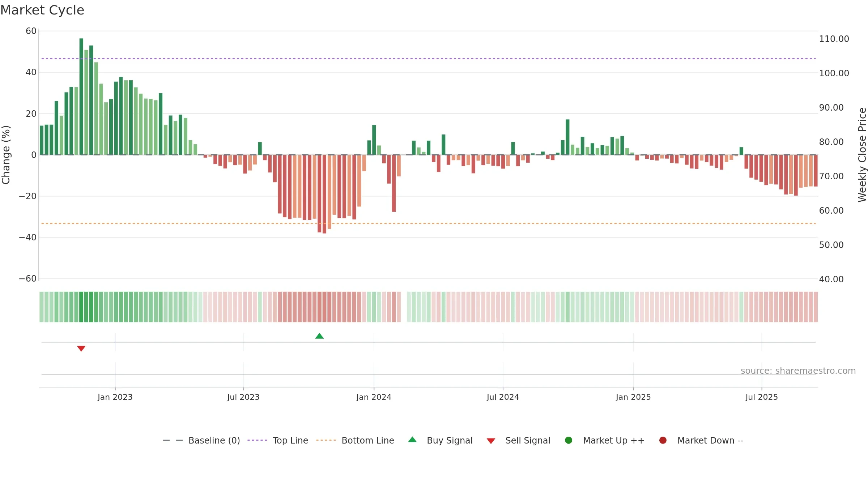
Task: Click the 40.00 price axis label
Action: tap(831, 279)
